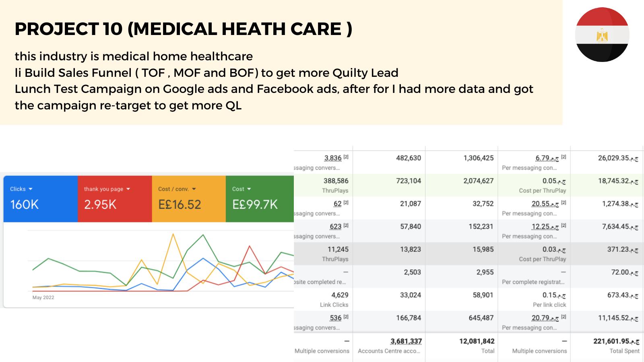Expand the thank you page metric dropdown
644x362 pixels.
click(x=128, y=189)
